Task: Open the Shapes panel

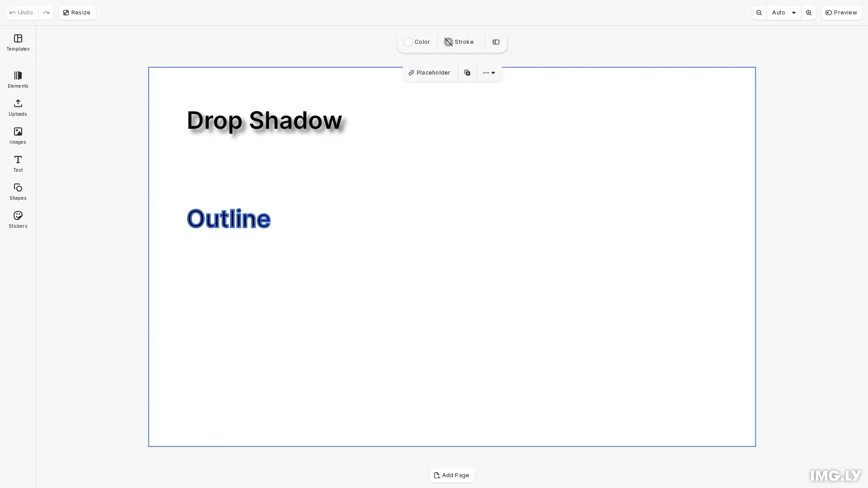Action: pyautogui.click(x=18, y=191)
